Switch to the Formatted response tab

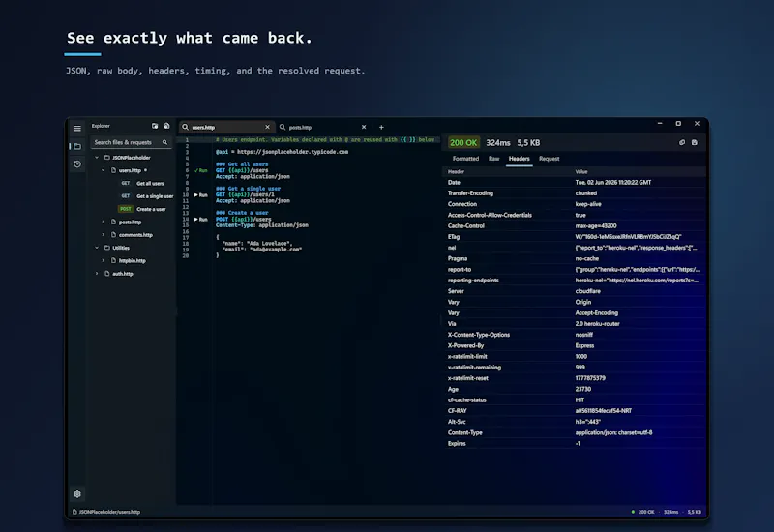(465, 159)
